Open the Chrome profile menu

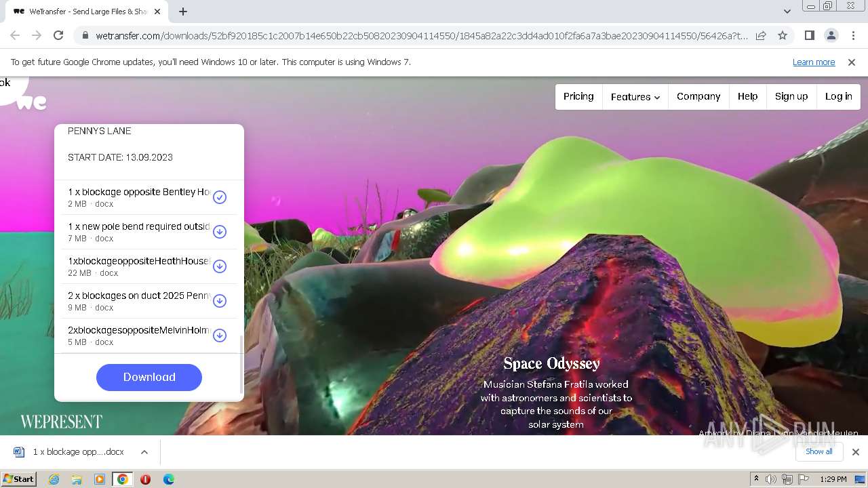(x=831, y=35)
